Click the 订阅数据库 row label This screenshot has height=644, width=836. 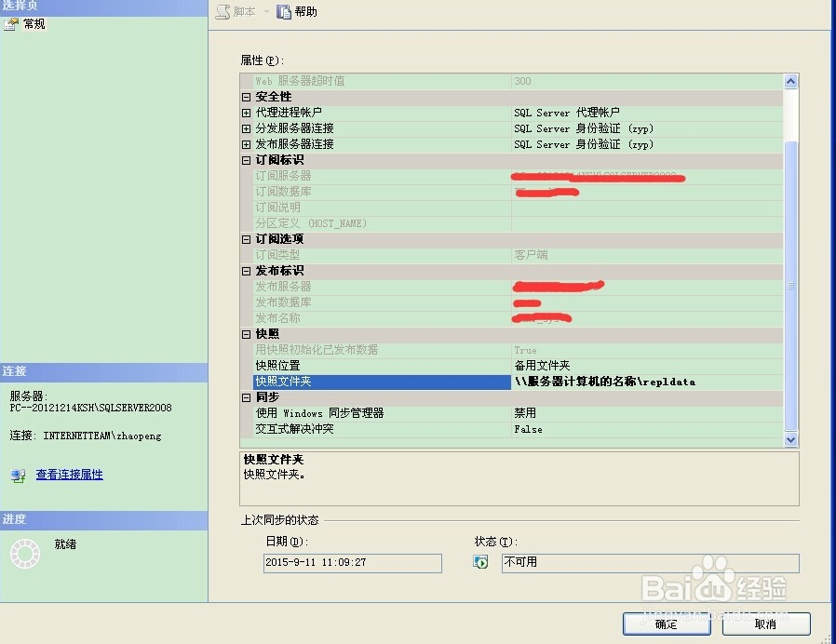283,192
